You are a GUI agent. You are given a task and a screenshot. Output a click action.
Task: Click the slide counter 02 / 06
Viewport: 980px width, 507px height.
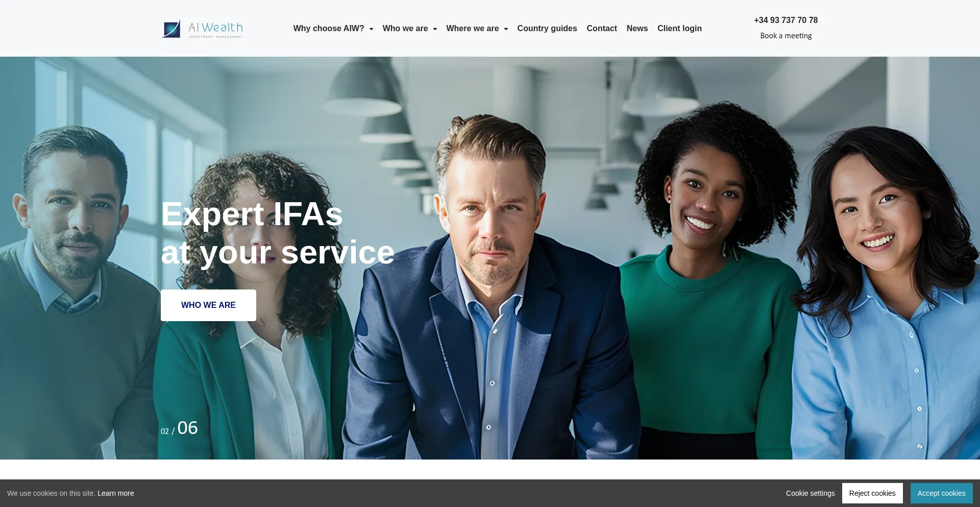(x=179, y=428)
